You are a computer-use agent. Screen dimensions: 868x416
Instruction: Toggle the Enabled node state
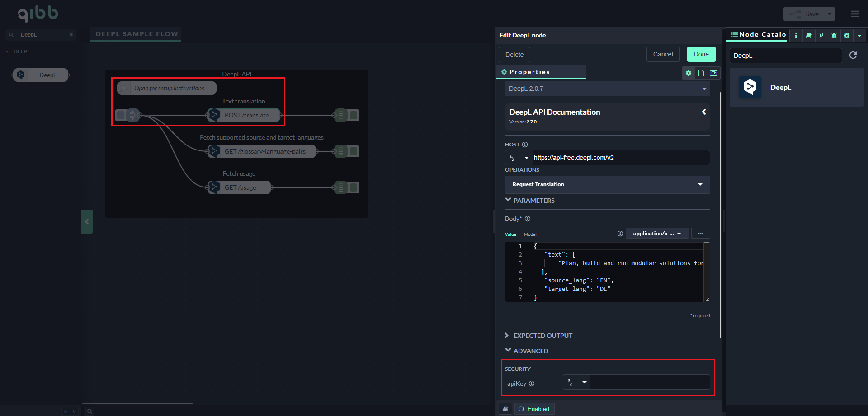pos(534,409)
